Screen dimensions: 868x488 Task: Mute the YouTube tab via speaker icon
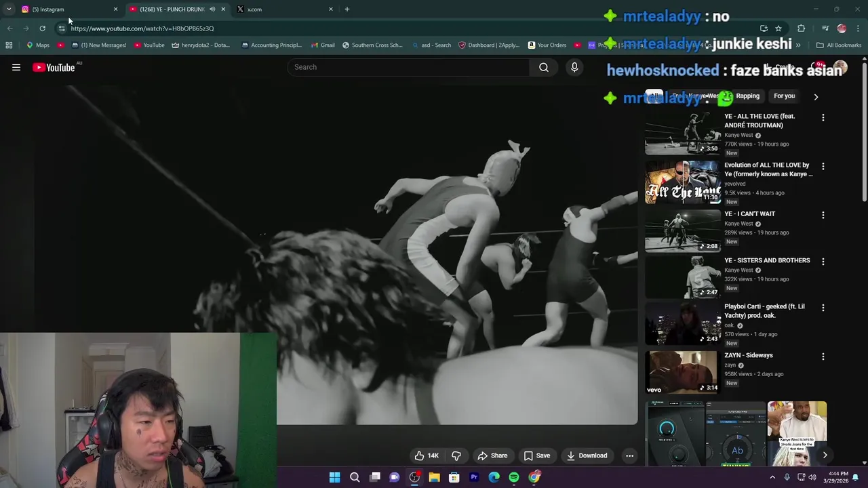tap(212, 9)
